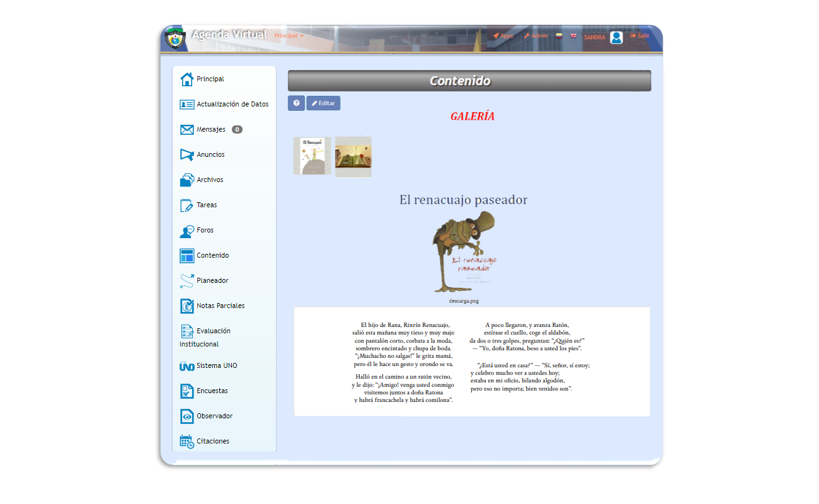Image resolution: width=819 pixels, height=504 pixels.
Task: Open the Principito book cover thumbnail
Action: (312, 156)
